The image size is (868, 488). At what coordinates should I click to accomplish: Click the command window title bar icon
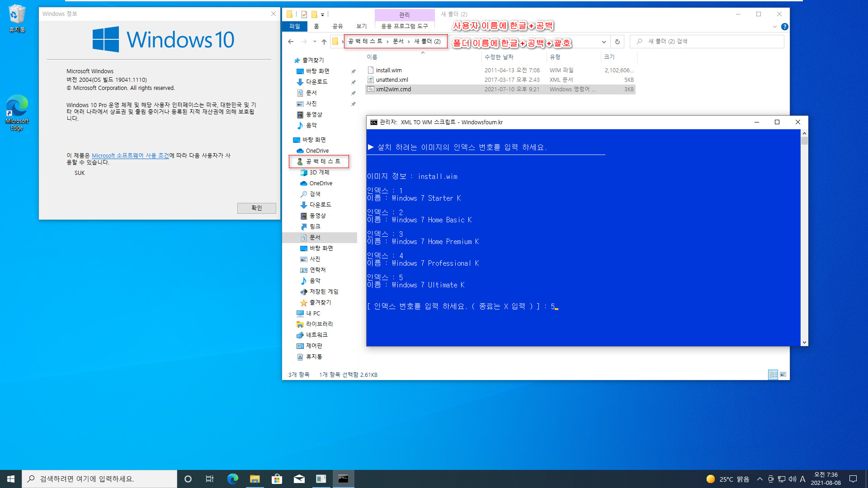tap(373, 122)
